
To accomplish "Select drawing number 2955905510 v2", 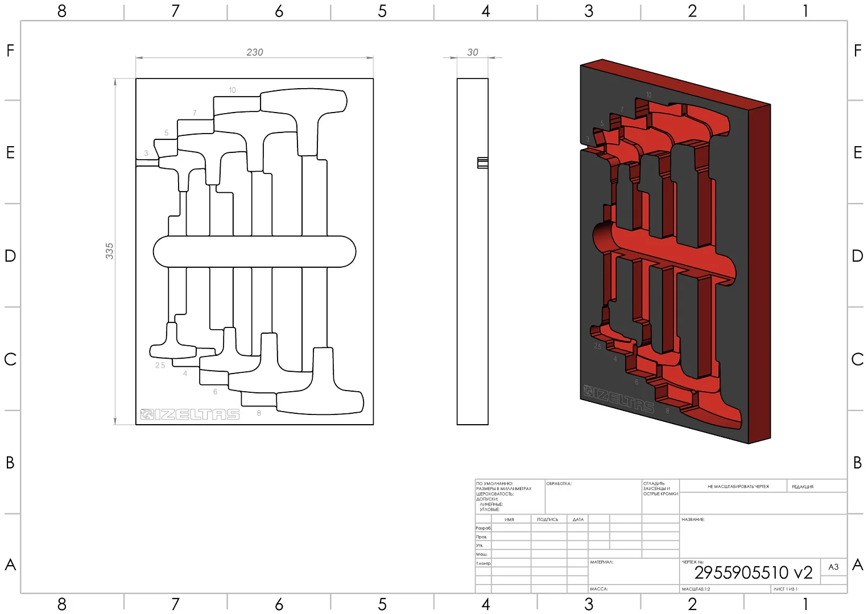I will click(753, 572).
